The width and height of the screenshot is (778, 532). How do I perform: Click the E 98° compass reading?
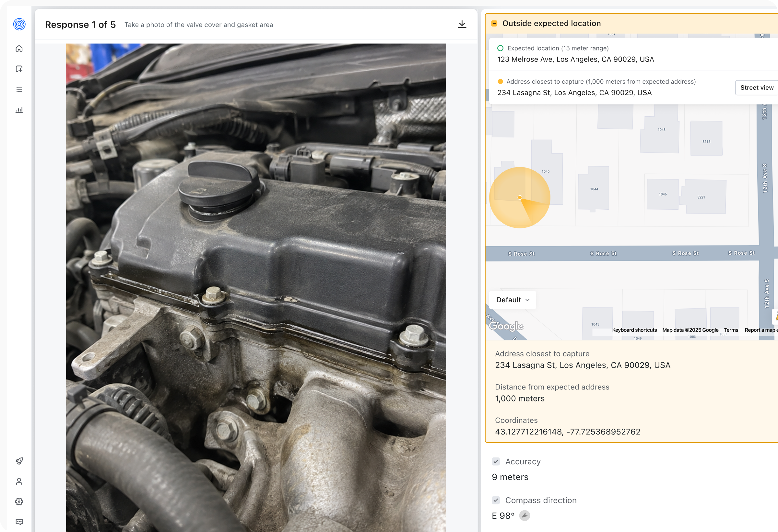coord(503,515)
